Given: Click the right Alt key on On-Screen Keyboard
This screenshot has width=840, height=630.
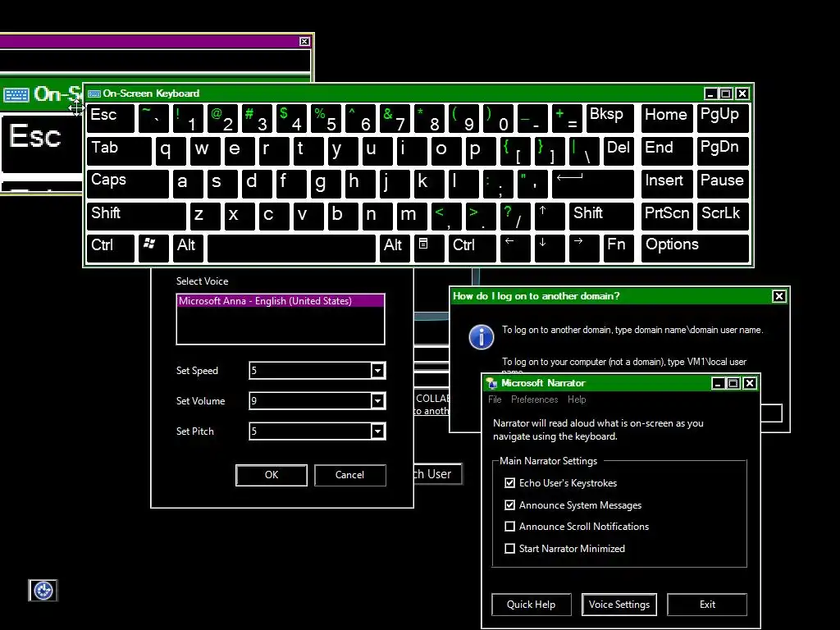Looking at the screenshot, I should tap(395, 249).
